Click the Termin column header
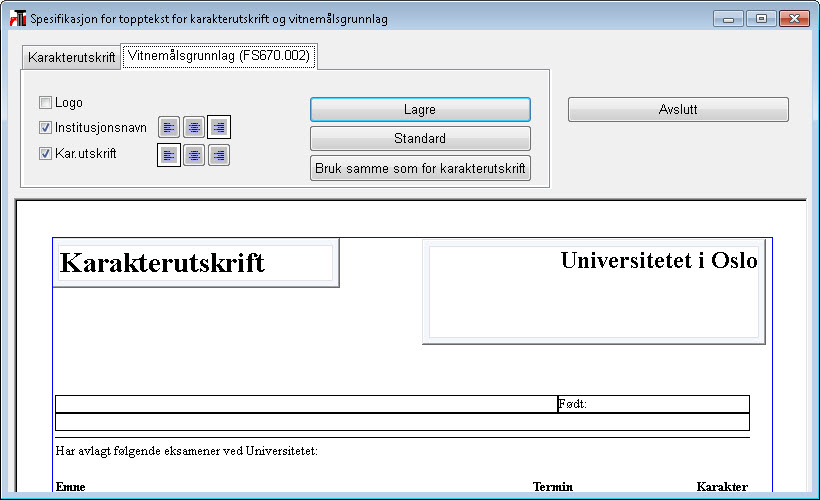Screen dimensions: 820x500 coord(553,486)
